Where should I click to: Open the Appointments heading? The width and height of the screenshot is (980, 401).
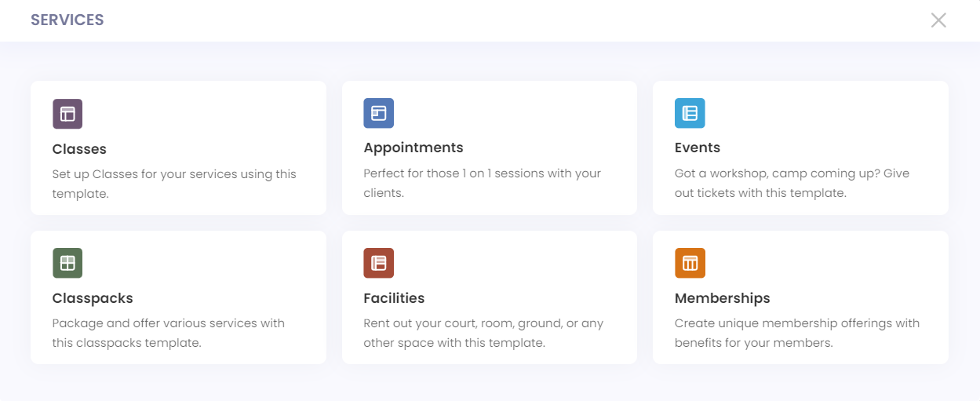[413, 148]
